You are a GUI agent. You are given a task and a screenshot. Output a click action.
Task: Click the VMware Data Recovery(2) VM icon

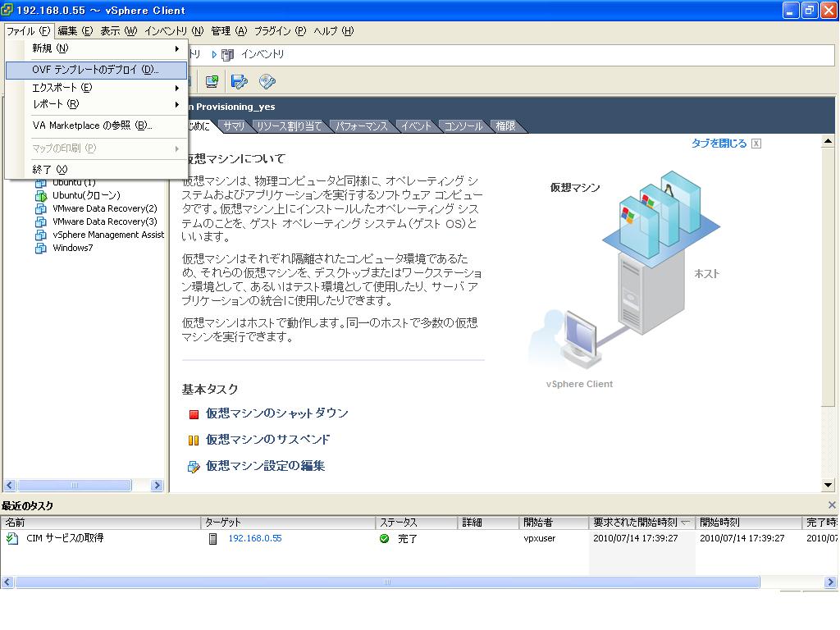41,208
